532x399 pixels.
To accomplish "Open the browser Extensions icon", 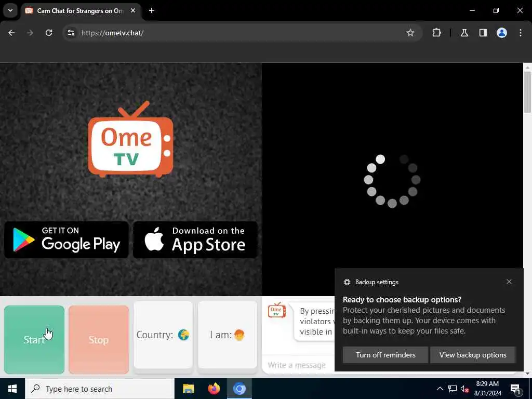I will [436, 33].
